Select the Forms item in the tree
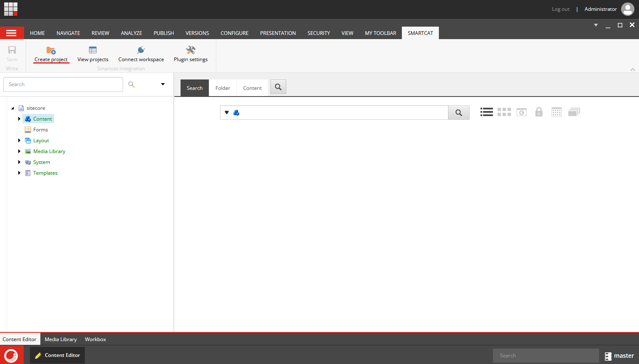Viewport: 639px width, 364px height. (x=40, y=130)
